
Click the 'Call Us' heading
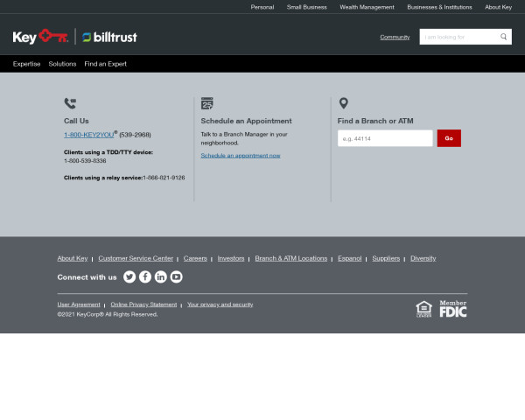76,121
